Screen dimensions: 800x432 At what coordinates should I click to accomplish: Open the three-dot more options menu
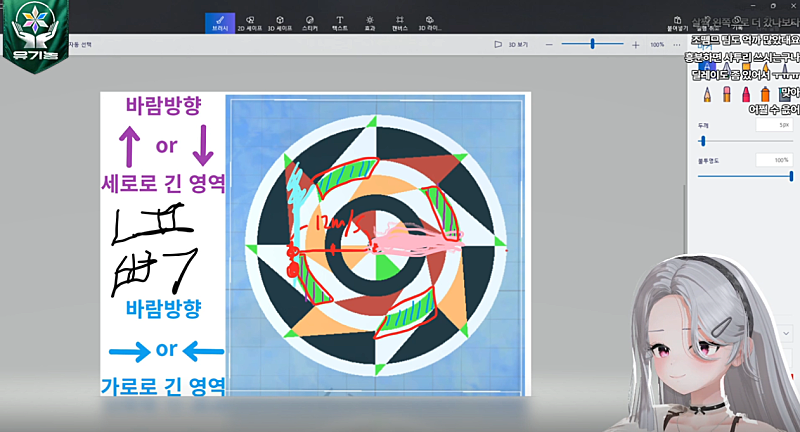(677, 45)
